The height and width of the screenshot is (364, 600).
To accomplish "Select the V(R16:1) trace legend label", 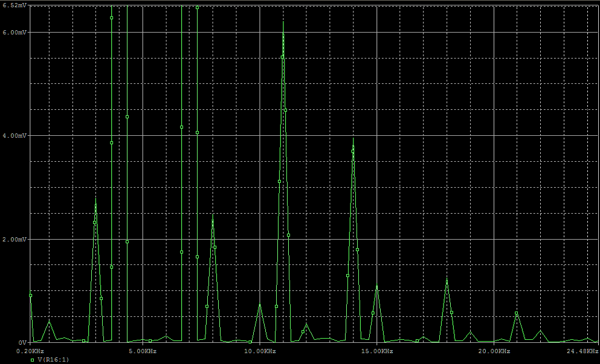I will 53,360.
